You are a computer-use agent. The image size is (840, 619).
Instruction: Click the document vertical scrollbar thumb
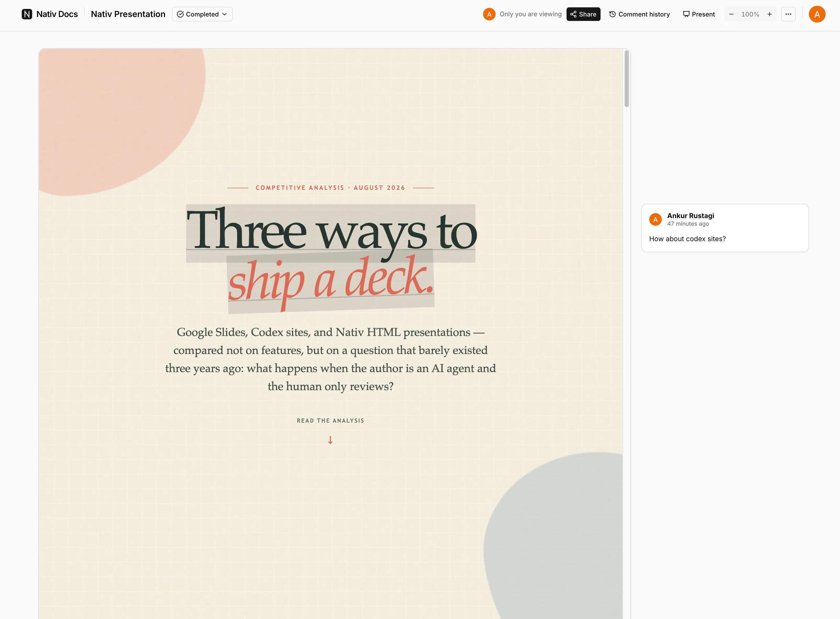(626, 79)
